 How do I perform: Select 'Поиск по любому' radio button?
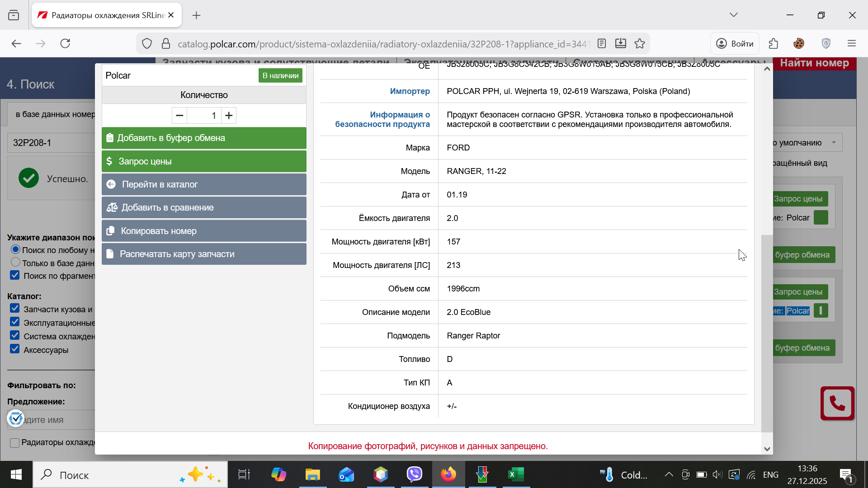15,249
